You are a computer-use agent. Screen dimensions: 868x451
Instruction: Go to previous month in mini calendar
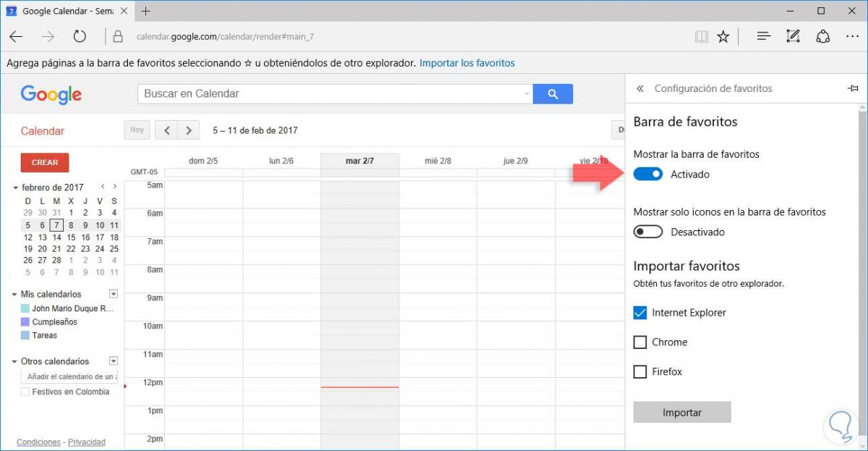pos(103,187)
